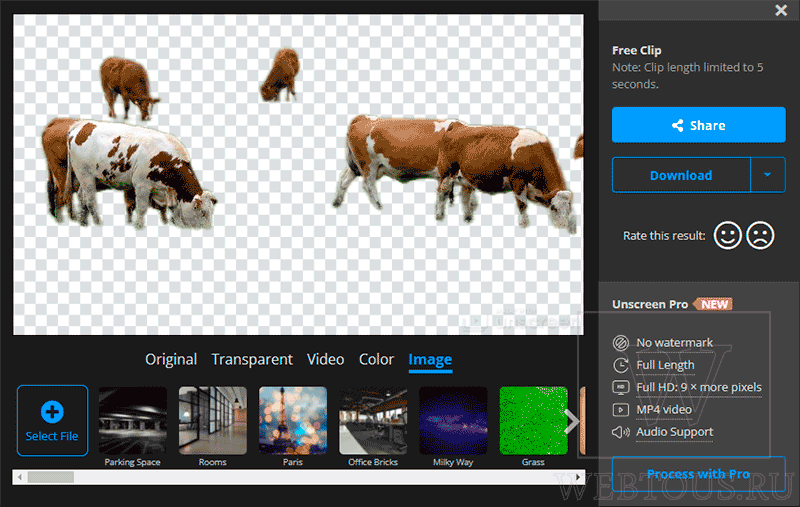
Task: Switch to the Transparent tab
Action: (252, 359)
